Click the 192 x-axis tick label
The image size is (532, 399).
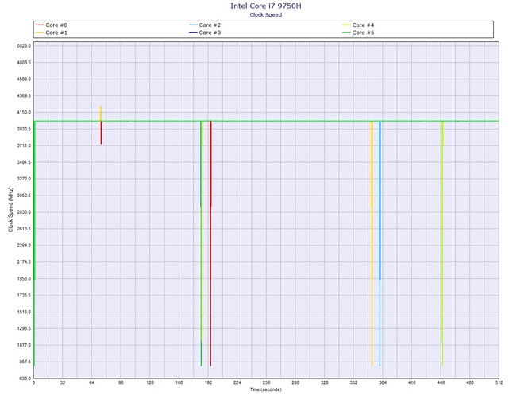click(208, 382)
